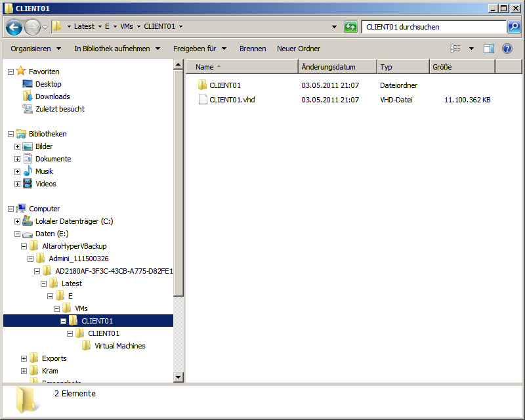Click the greyed Forward arrow button
The height and width of the screenshot is (420, 525).
click(32, 27)
